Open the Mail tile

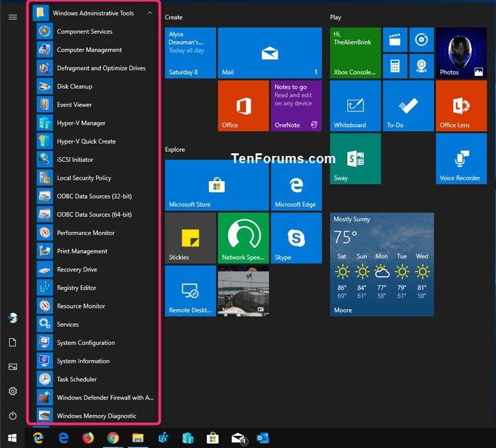270,53
